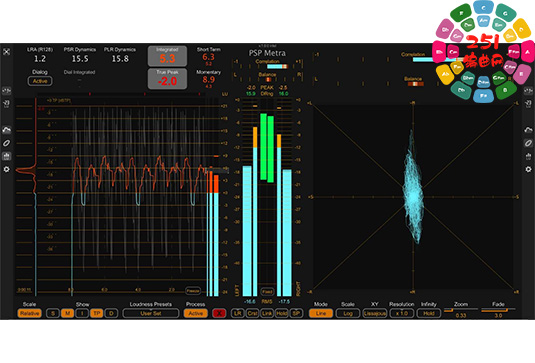
Task: Toggle the Relative scale button
Action: click(29, 313)
